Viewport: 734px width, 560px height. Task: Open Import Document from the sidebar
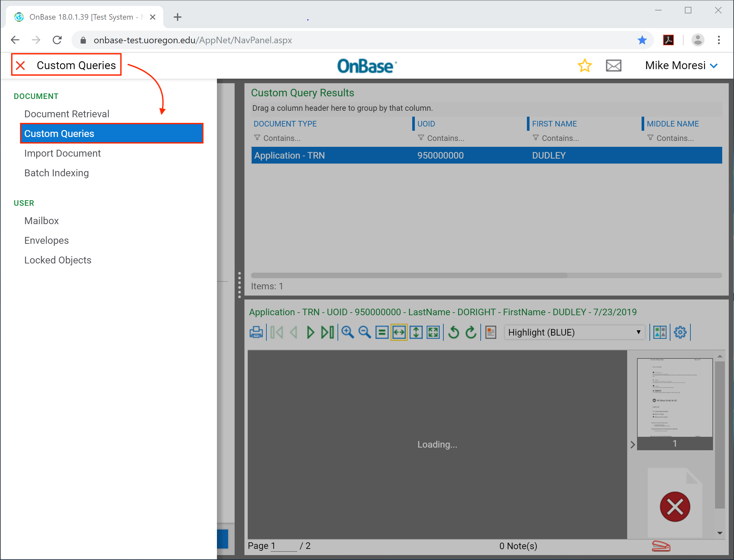pos(62,153)
